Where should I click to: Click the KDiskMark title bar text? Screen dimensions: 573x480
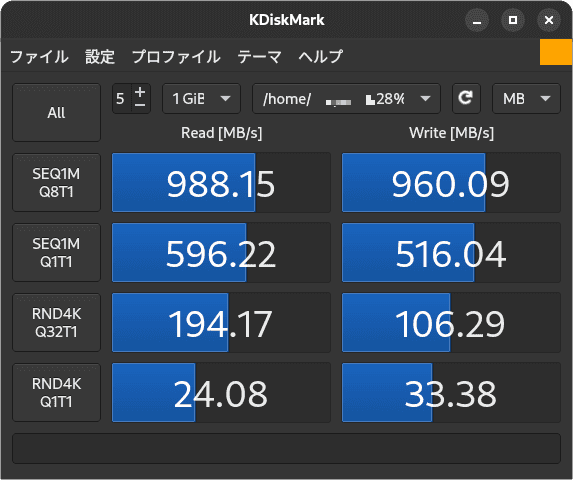click(x=286, y=20)
